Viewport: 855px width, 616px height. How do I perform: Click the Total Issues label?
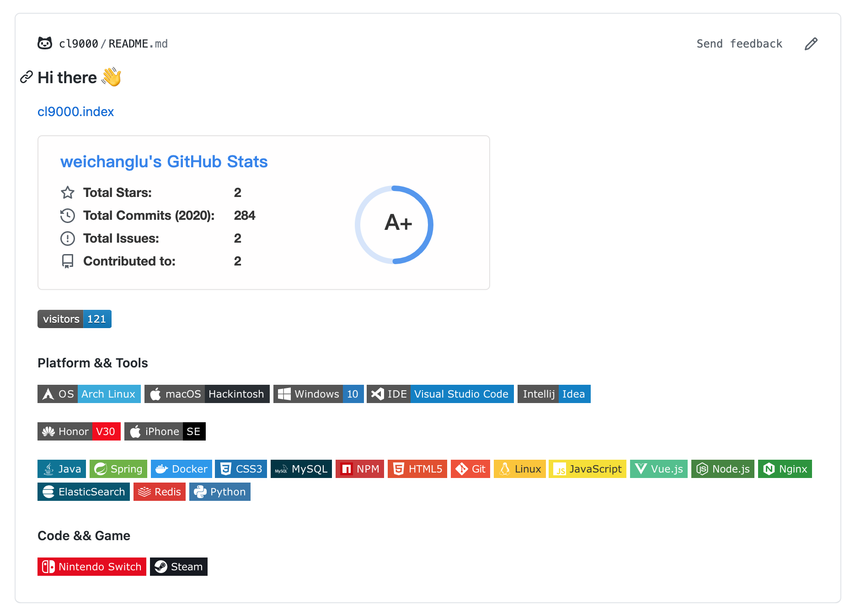[121, 238]
